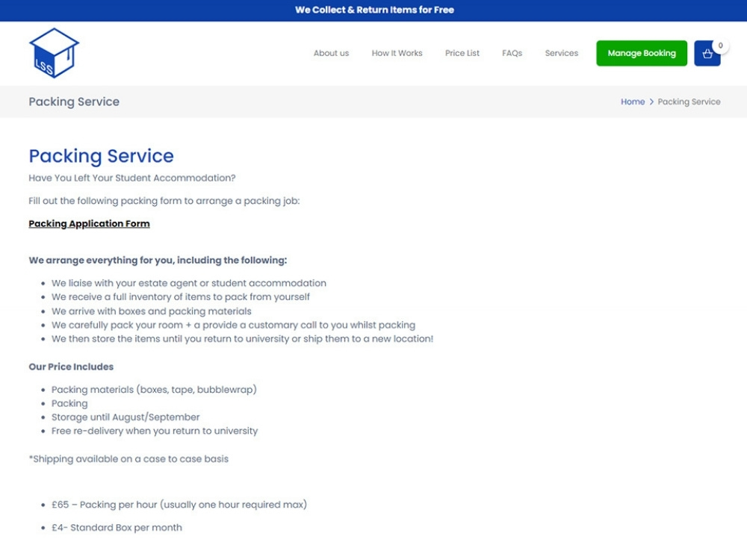
Task: Click 'We liaise with your estate agent' bullet
Action: click(189, 283)
